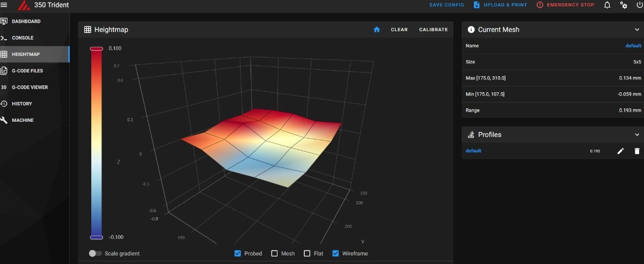644x264 pixels.
Task: Click the upload file icon
Action: 477,5
